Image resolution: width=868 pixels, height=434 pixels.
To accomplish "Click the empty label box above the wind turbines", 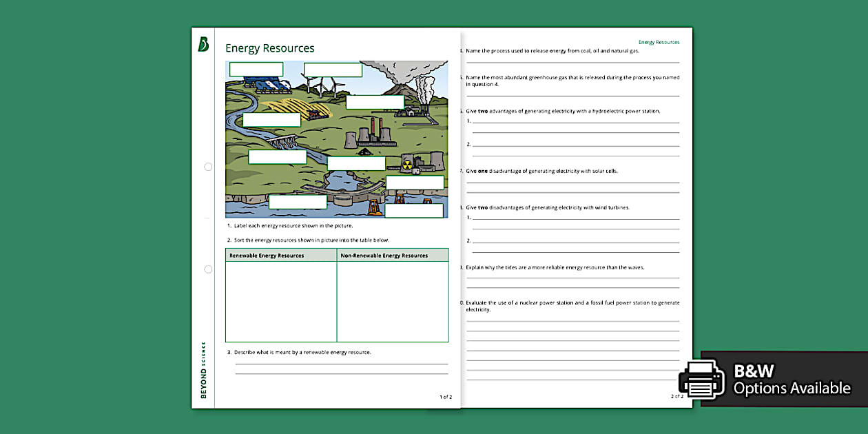I will 333,70.
